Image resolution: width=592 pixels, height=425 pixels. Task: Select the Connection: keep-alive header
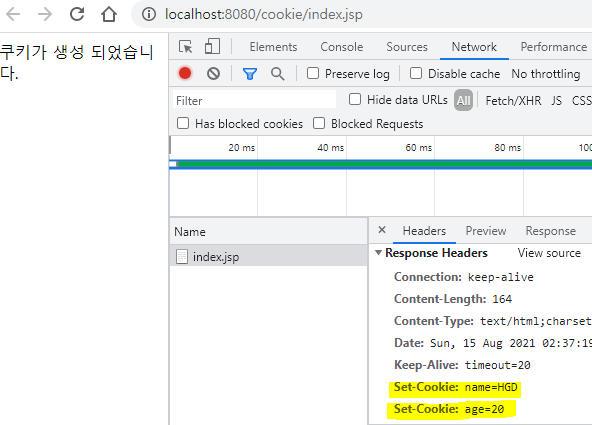click(x=464, y=277)
